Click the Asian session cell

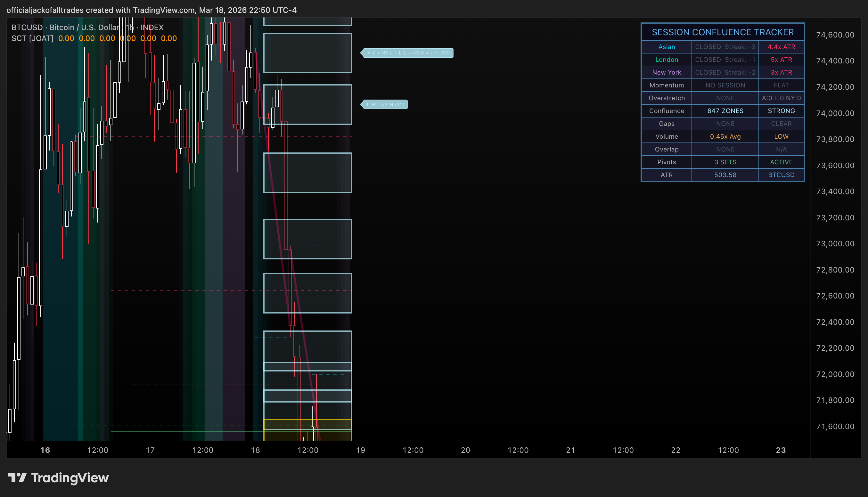666,47
